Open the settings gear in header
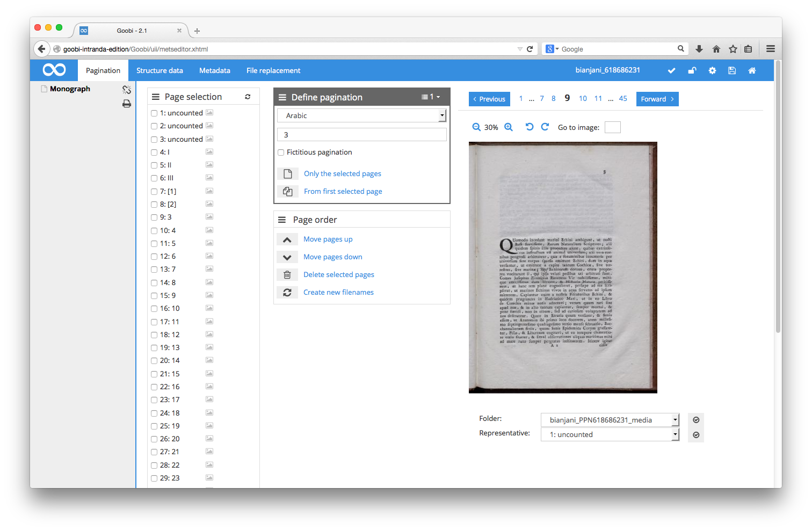Image resolution: width=812 pixels, height=531 pixels. [x=712, y=70]
